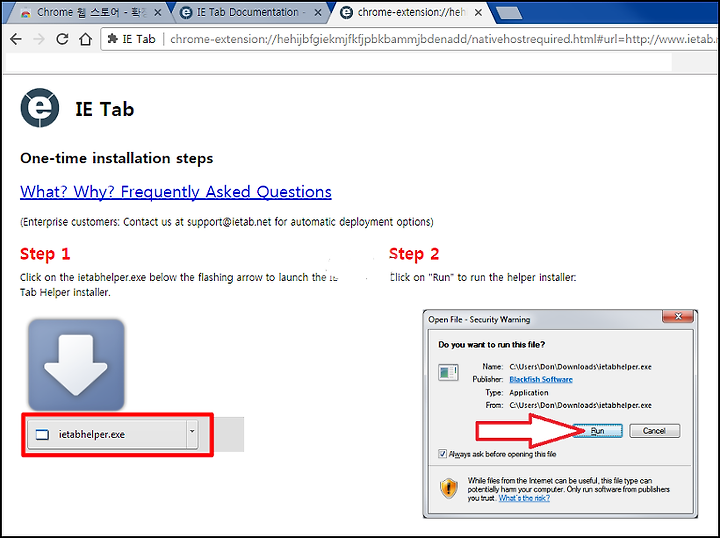Click 'Do you want to run this file?' text
Viewport: 720px width, 538px height.
pyautogui.click(x=491, y=345)
